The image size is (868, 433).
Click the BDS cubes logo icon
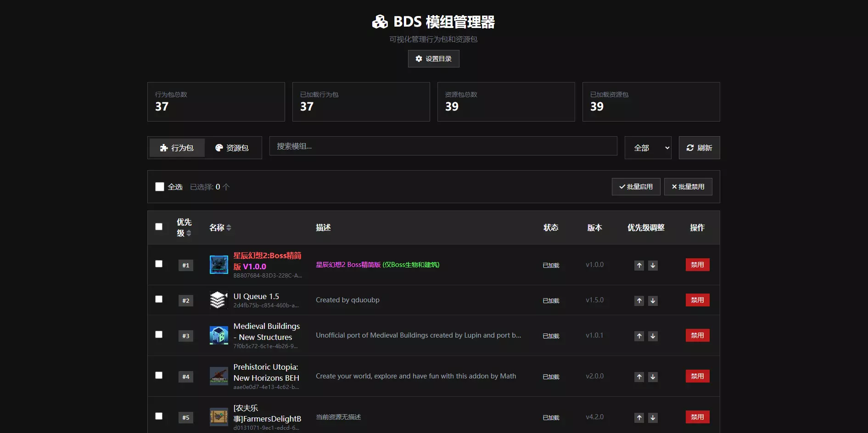[x=380, y=22]
